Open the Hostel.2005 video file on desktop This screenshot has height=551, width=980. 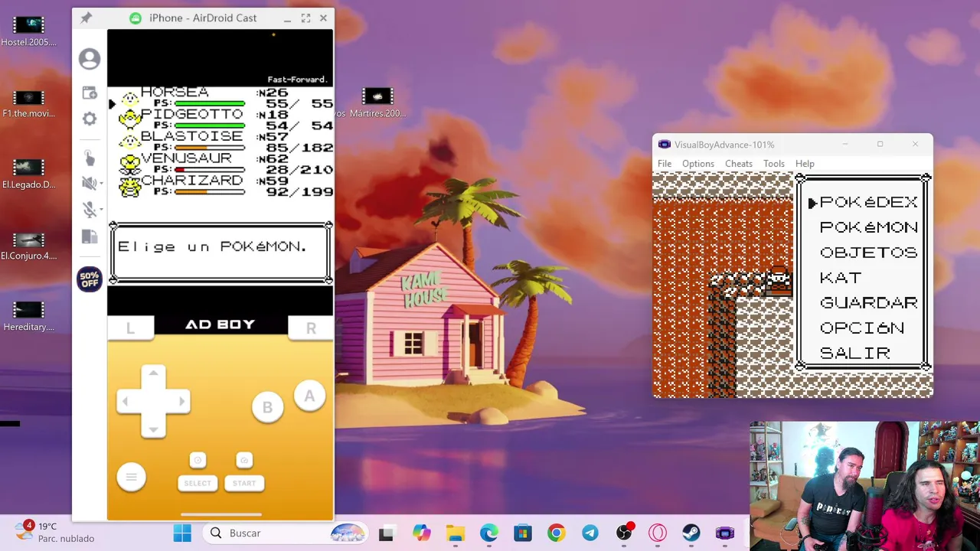point(28,31)
